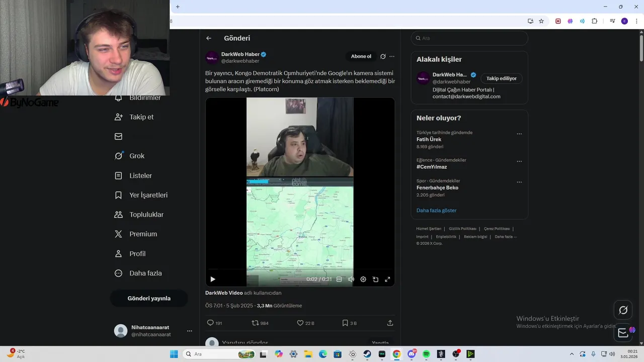Open floating messages drawer button
This screenshot has width=644, height=362.
pos(623,332)
